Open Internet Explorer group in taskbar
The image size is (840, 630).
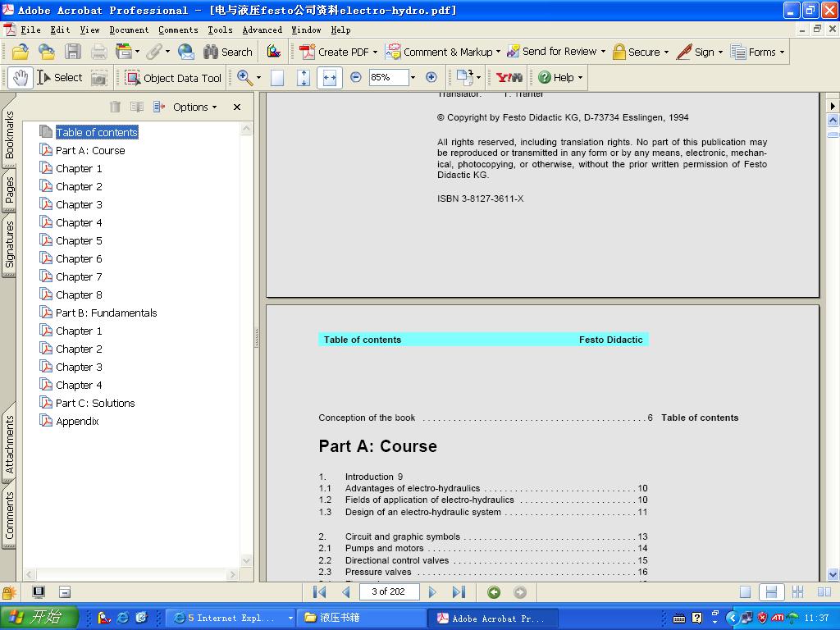pyautogui.click(x=231, y=618)
